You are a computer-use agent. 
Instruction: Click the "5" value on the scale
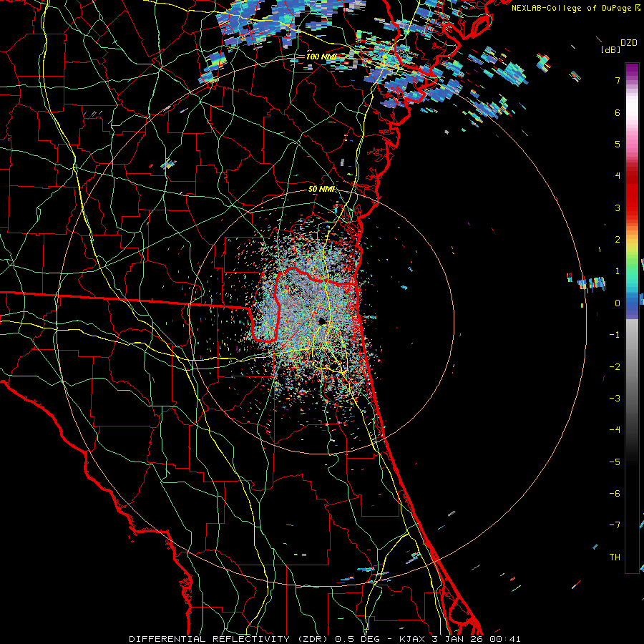[x=618, y=144]
